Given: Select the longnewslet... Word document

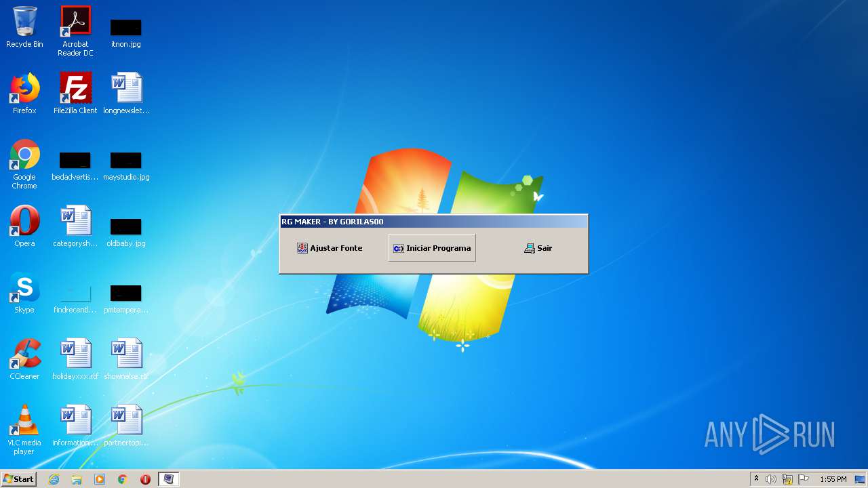Looking at the screenshot, I should click(126, 94).
